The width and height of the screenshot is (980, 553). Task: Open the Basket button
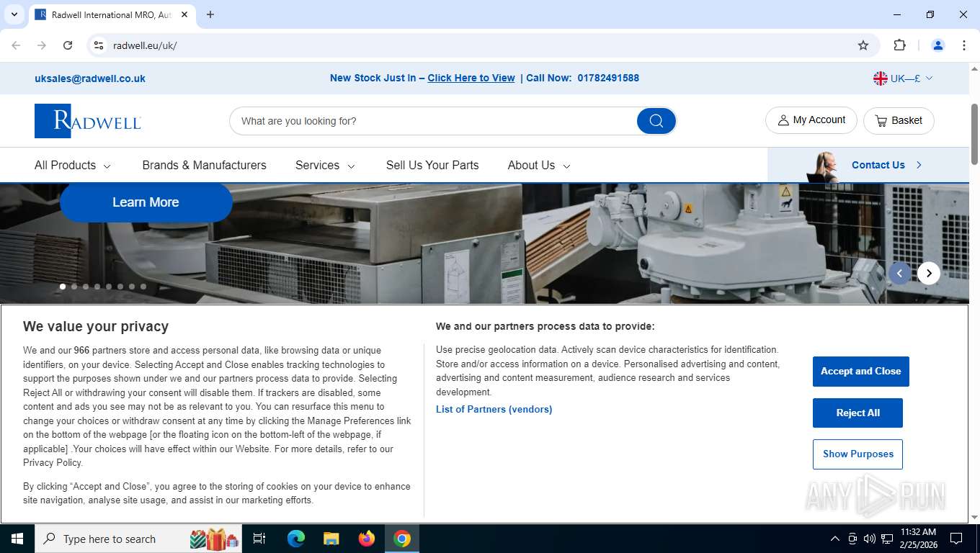[x=899, y=120]
